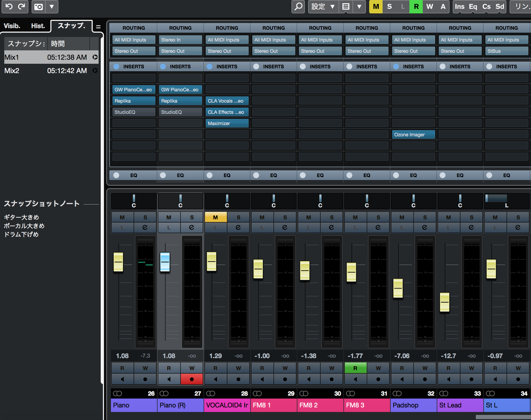Click the link icon on St Lead channel
531x420 pixels.
(443, 393)
